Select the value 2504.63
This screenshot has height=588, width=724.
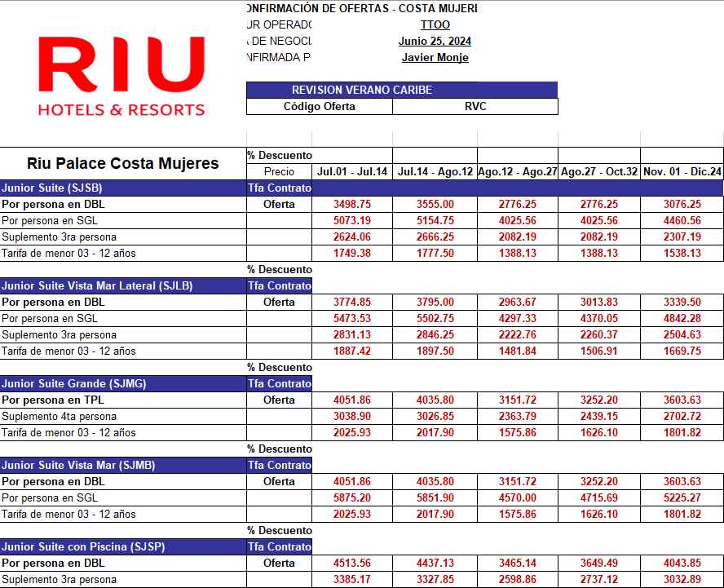coord(682,335)
